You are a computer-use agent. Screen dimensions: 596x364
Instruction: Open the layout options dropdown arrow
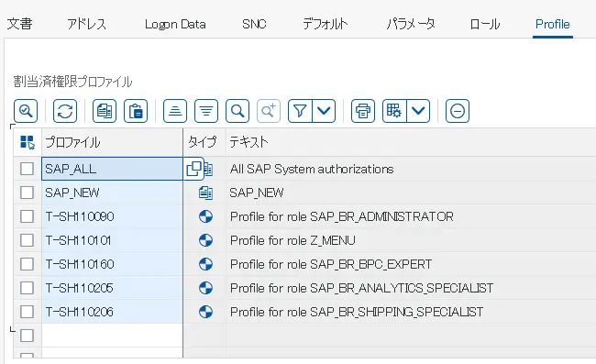[418, 111]
